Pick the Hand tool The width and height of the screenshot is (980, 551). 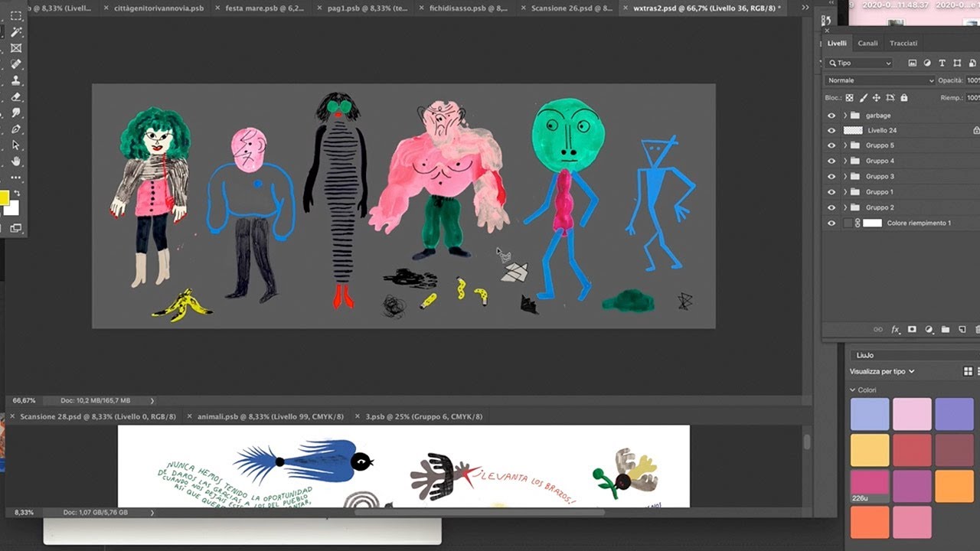(x=16, y=161)
